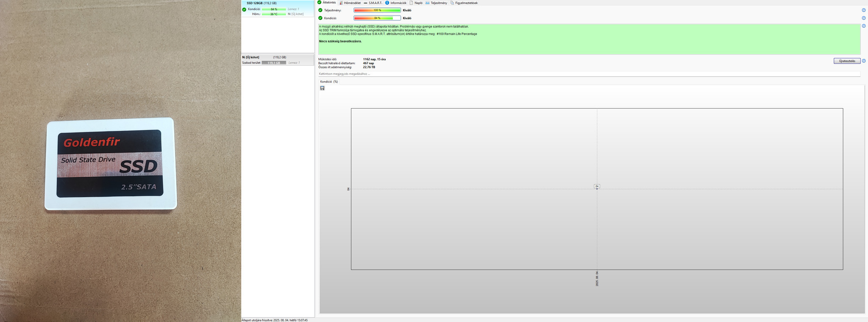Click the note field 'Kattintson megjegyzés megadásához'
This screenshot has width=868, height=322.
click(589, 74)
